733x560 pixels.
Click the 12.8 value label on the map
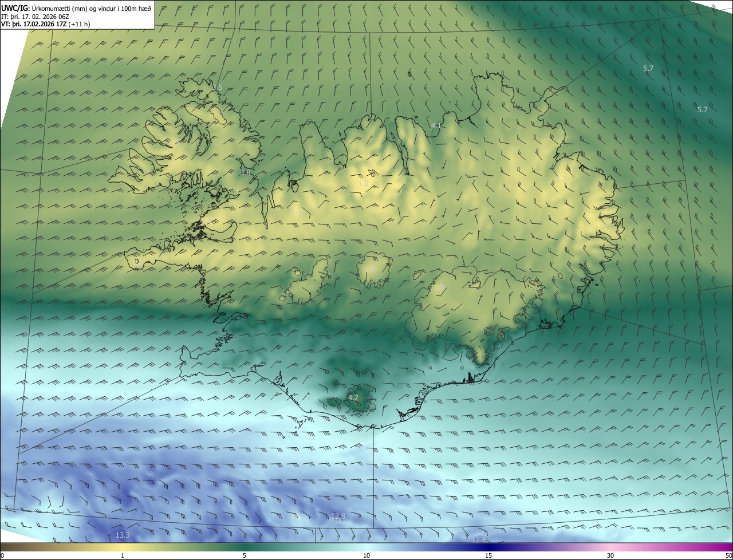338,516
